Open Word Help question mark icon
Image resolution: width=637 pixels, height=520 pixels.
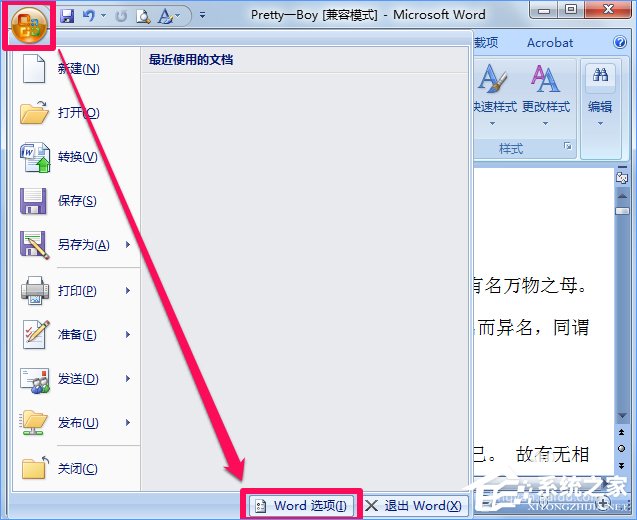[620, 42]
